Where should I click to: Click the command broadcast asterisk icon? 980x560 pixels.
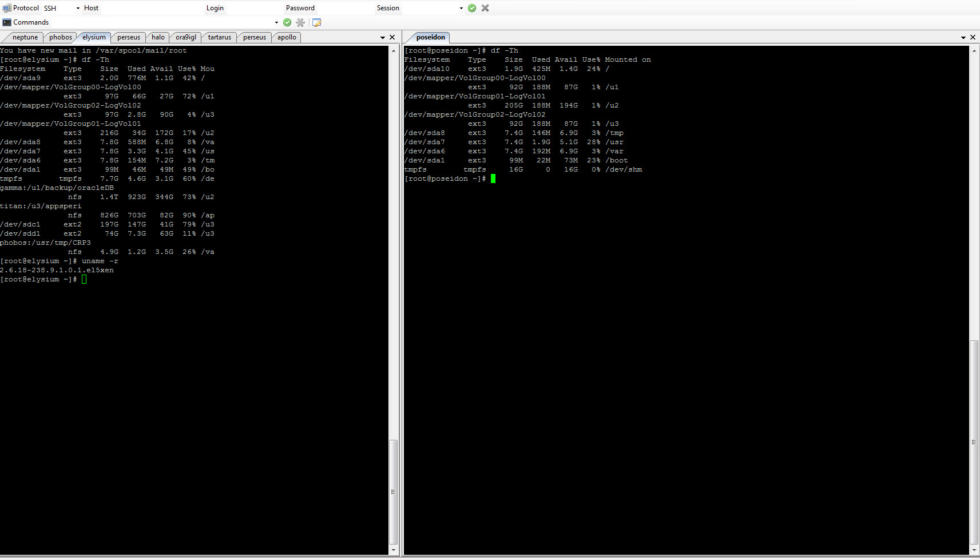tap(300, 22)
